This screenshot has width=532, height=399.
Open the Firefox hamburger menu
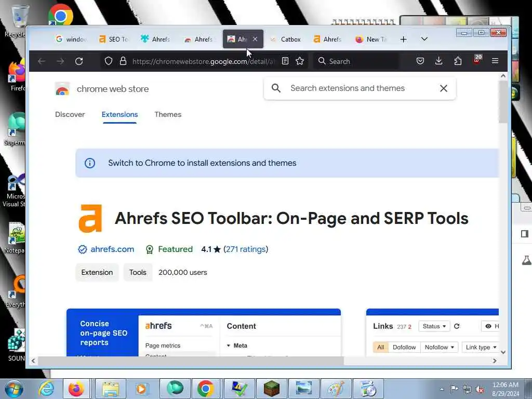495,61
